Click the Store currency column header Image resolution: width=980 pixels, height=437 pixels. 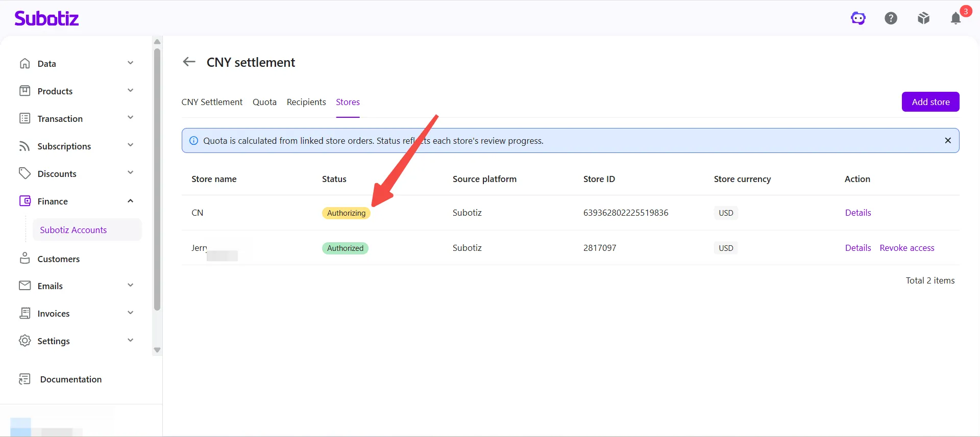(742, 179)
